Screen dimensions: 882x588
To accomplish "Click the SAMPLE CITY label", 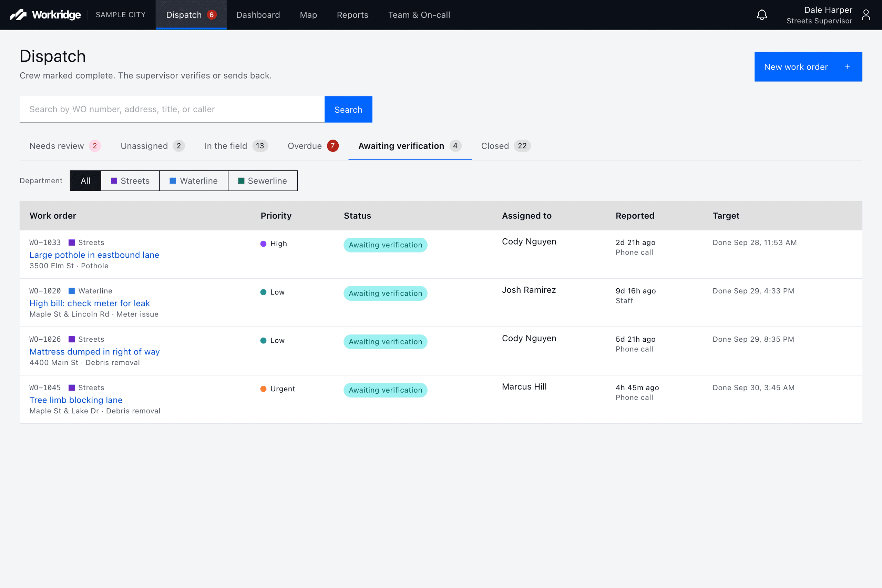I will click(121, 14).
